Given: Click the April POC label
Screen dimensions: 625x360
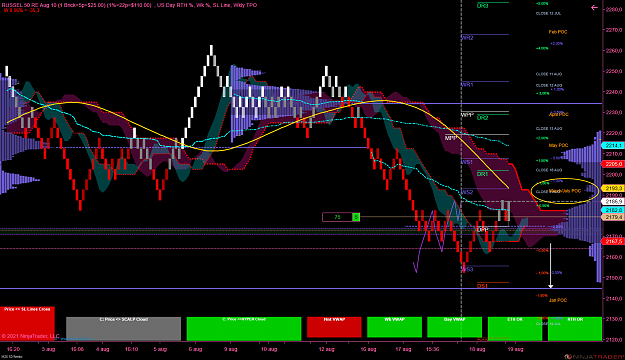Looking at the screenshot, I should pyautogui.click(x=558, y=114).
